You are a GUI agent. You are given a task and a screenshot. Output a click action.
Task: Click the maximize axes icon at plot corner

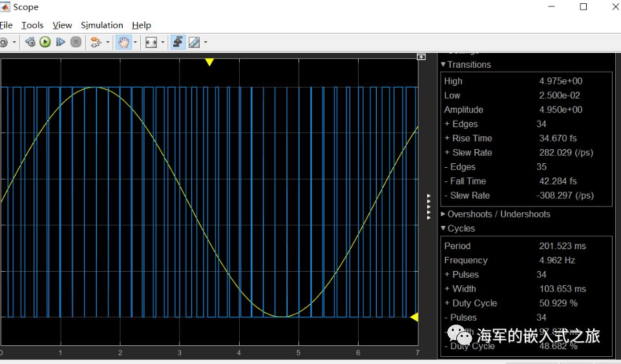click(421, 57)
